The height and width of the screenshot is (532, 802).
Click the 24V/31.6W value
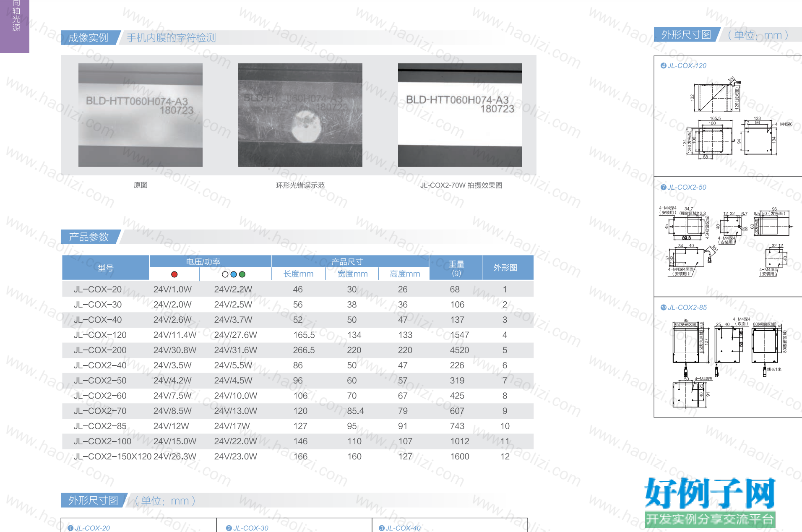pyautogui.click(x=235, y=350)
